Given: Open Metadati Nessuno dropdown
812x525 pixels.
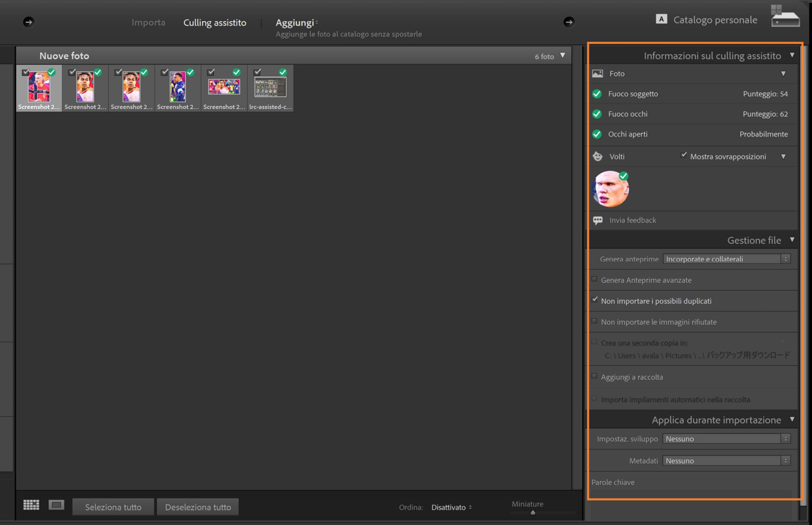Looking at the screenshot, I should pyautogui.click(x=727, y=461).
